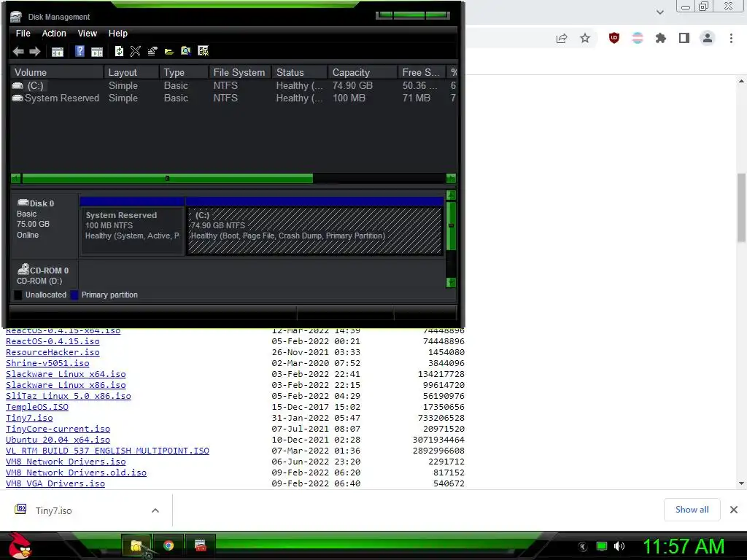Bookmark the page with the star icon
747x560 pixels.
[585, 38]
